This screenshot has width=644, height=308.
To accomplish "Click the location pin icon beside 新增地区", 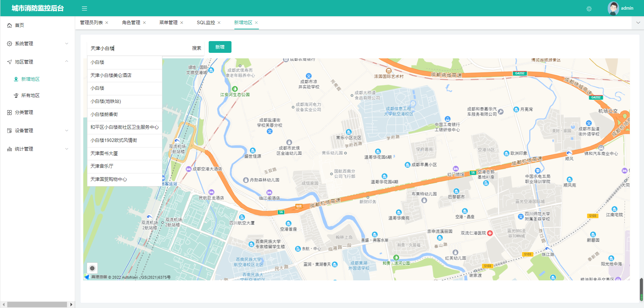I will pyautogui.click(x=16, y=79).
